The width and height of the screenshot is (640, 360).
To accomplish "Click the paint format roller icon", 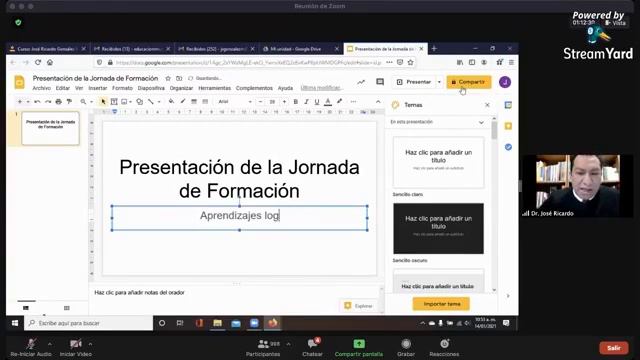I will click(x=69, y=102).
